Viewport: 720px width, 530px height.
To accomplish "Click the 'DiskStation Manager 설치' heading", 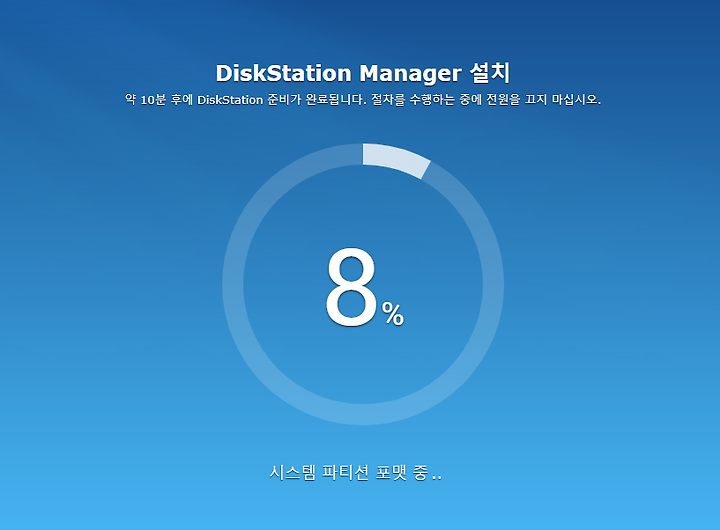I will click(x=363, y=73).
